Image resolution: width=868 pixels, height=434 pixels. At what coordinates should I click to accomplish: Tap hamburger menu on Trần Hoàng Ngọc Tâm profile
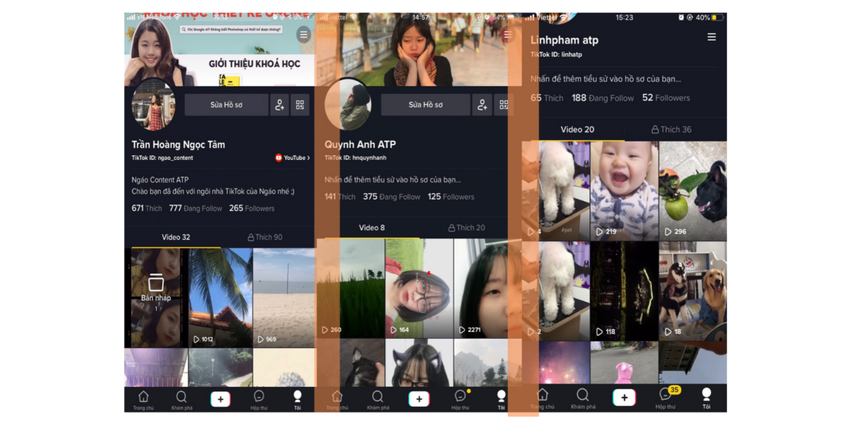(303, 35)
